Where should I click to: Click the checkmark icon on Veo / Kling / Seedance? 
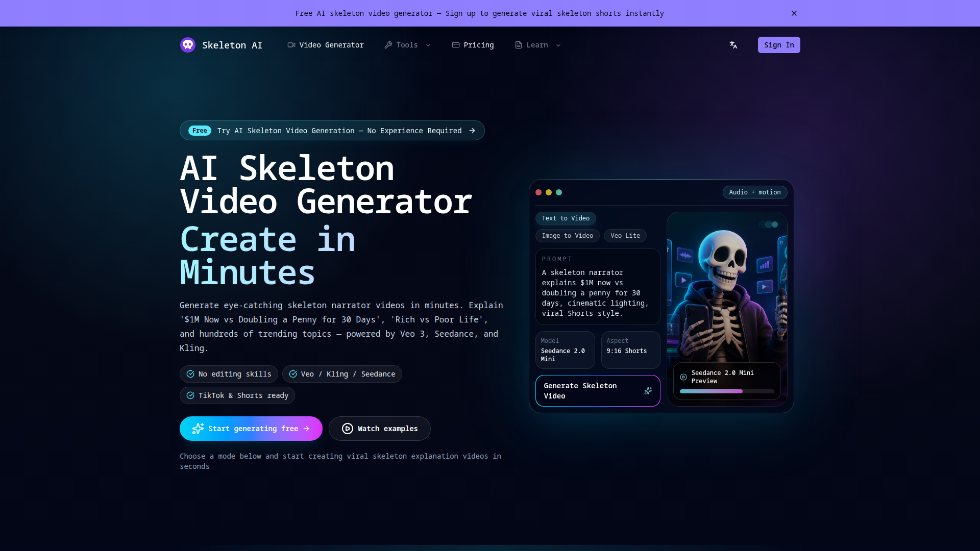click(x=293, y=374)
